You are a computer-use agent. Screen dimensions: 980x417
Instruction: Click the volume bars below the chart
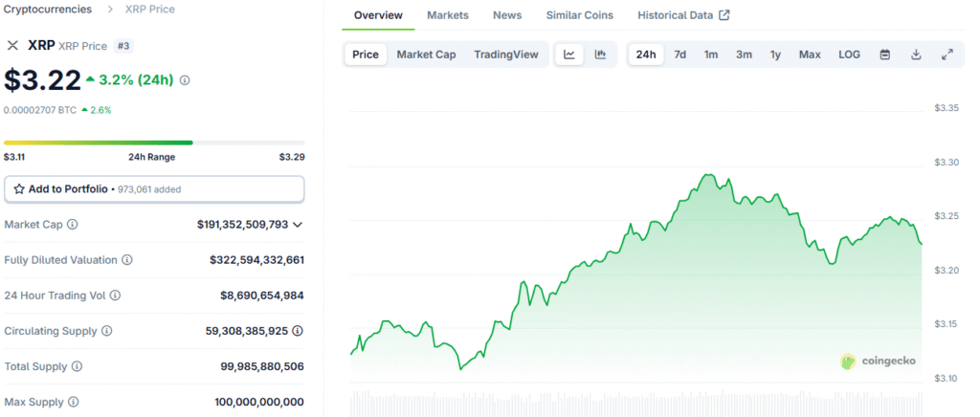click(x=636, y=404)
